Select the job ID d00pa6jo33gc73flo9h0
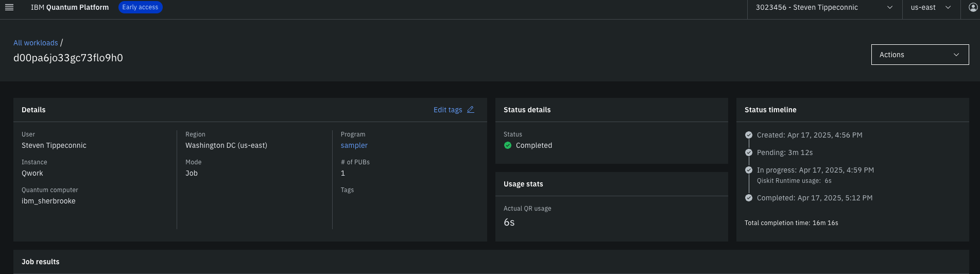The width and height of the screenshot is (980, 274). click(68, 58)
